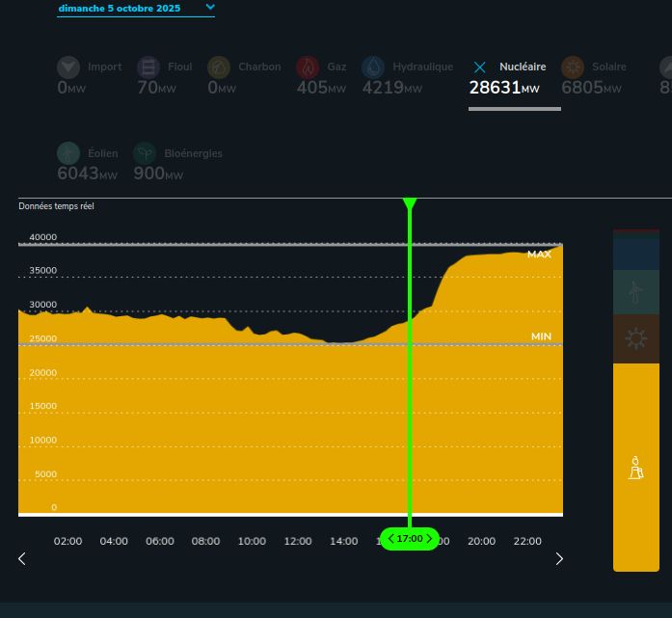This screenshot has height=618, width=672.
Task: Go to next day with right arrow
Action: 559,559
